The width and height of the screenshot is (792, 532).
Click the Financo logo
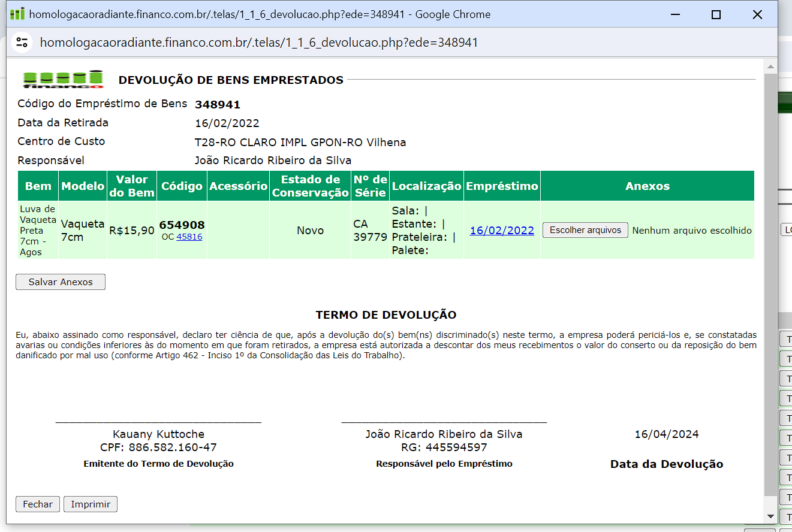(x=63, y=79)
